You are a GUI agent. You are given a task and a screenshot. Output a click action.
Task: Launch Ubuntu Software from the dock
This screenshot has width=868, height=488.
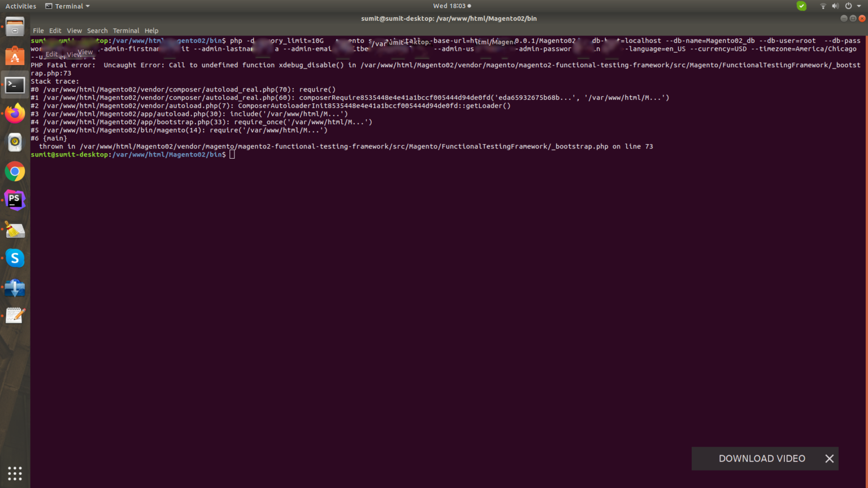point(15,56)
